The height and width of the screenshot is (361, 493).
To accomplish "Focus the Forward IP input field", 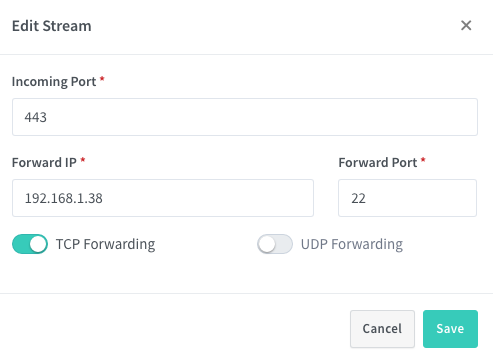I will point(163,198).
